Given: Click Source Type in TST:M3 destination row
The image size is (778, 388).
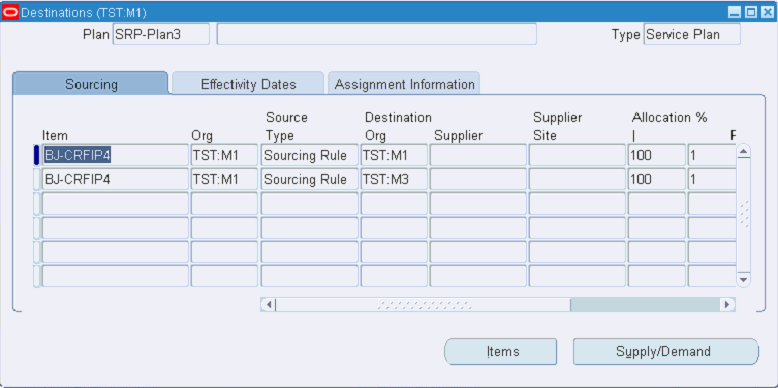Looking at the screenshot, I should [310, 179].
